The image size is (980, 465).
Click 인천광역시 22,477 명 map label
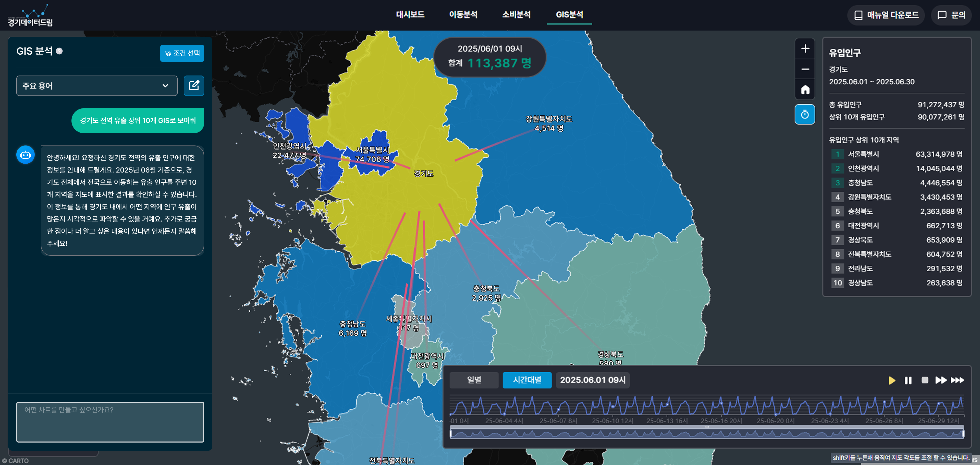pos(289,151)
